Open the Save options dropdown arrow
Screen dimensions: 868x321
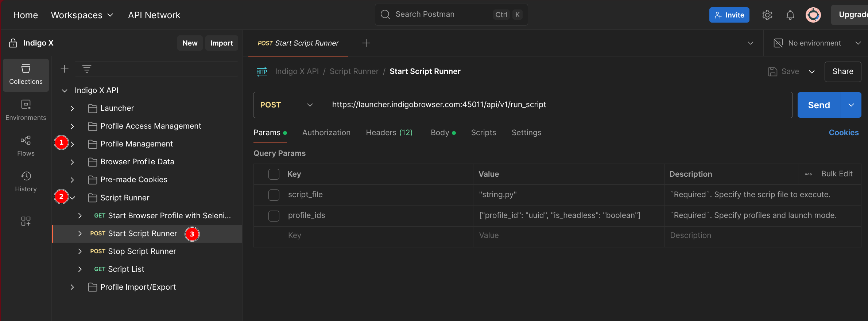pos(812,72)
